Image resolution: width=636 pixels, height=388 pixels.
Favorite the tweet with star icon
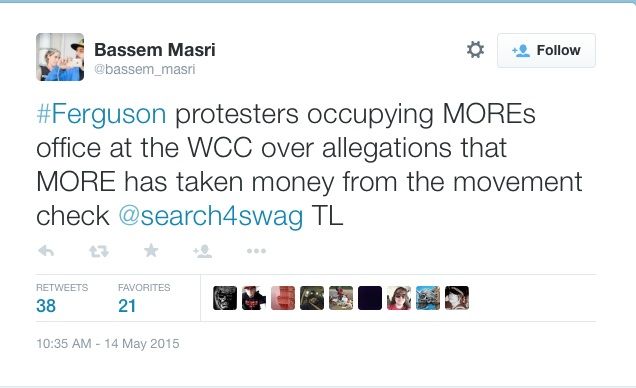151,251
